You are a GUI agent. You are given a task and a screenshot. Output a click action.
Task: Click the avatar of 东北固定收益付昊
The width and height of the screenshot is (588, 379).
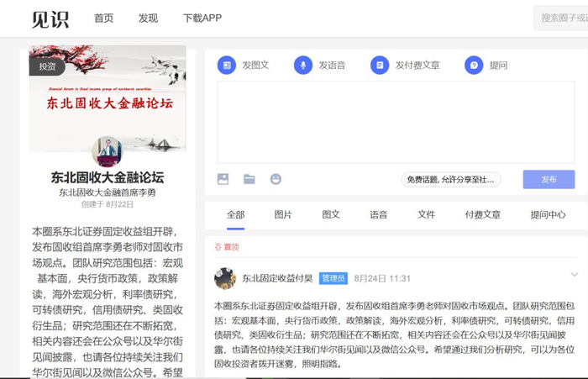225,278
